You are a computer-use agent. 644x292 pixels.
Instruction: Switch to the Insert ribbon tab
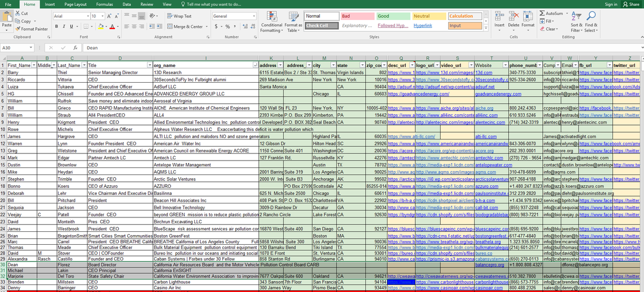[49, 4]
